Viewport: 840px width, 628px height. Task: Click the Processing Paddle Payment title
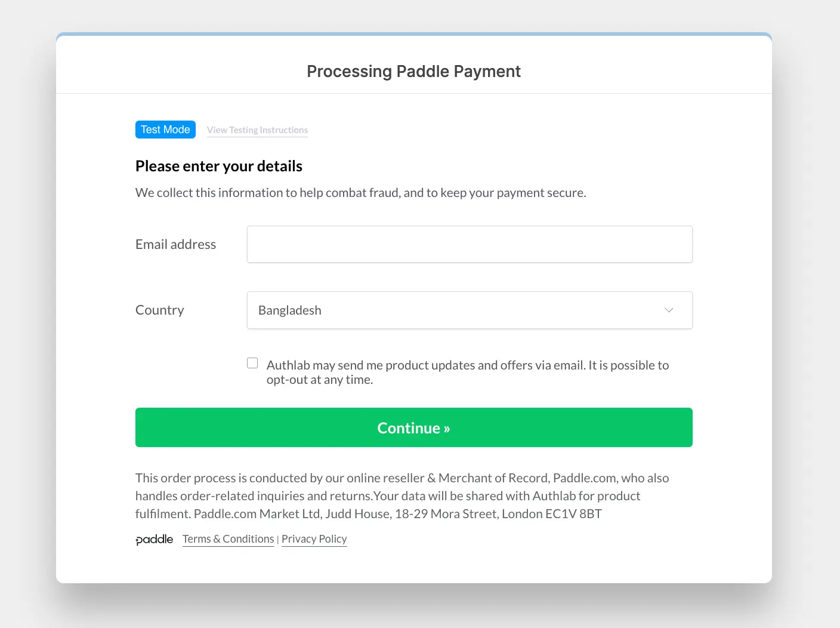pyautogui.click(x=413, y=71)
